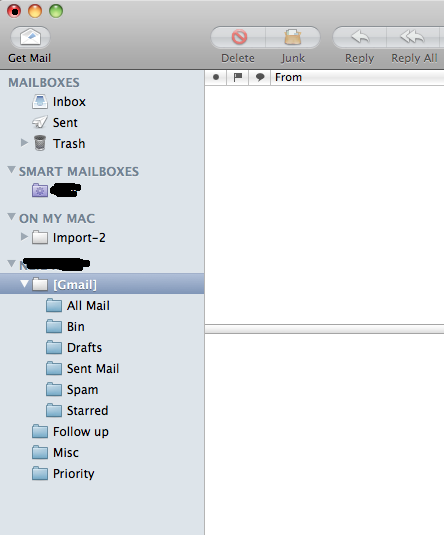Select the Trash text label

click(69, 144)
